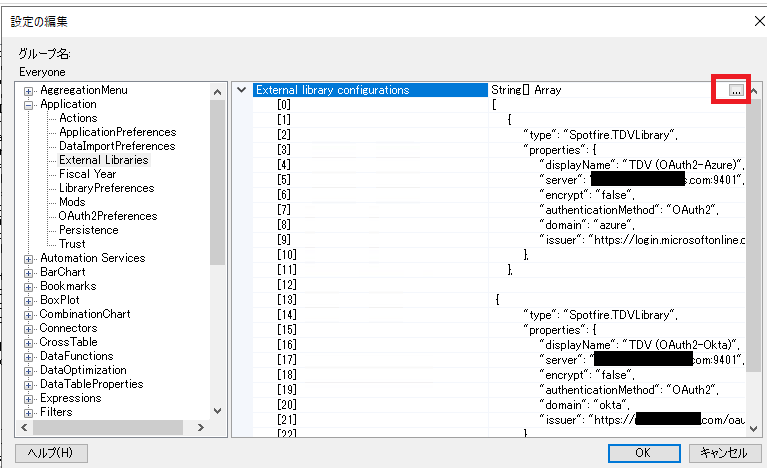
Task: Click tree scrollbar down arrow
Action: click(x=218, y=411)
